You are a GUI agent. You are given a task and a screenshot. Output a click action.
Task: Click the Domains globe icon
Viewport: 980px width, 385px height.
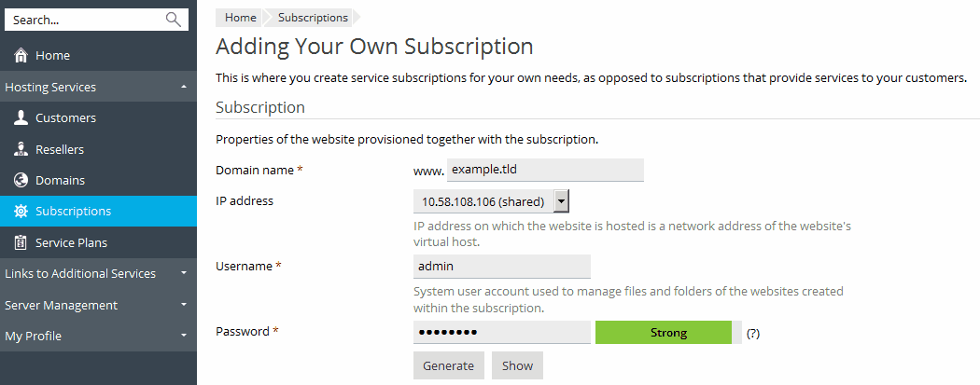click(x=21, y=180)
